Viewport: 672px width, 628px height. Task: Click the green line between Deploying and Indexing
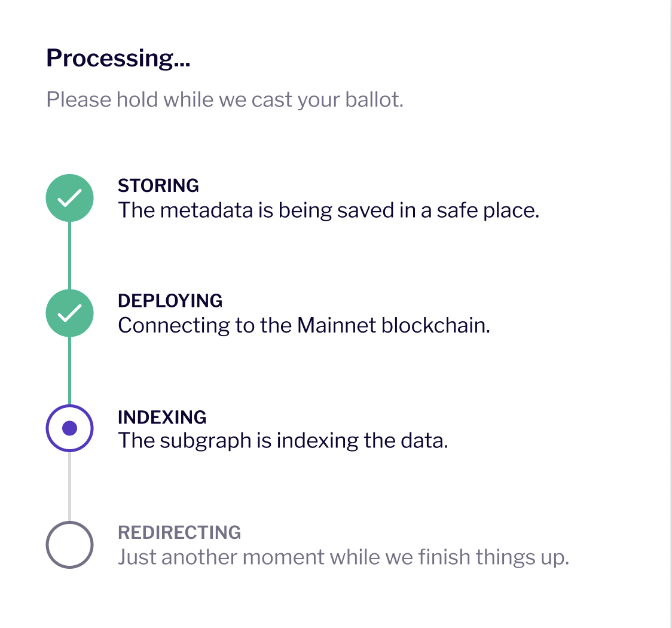pos(70,370)
